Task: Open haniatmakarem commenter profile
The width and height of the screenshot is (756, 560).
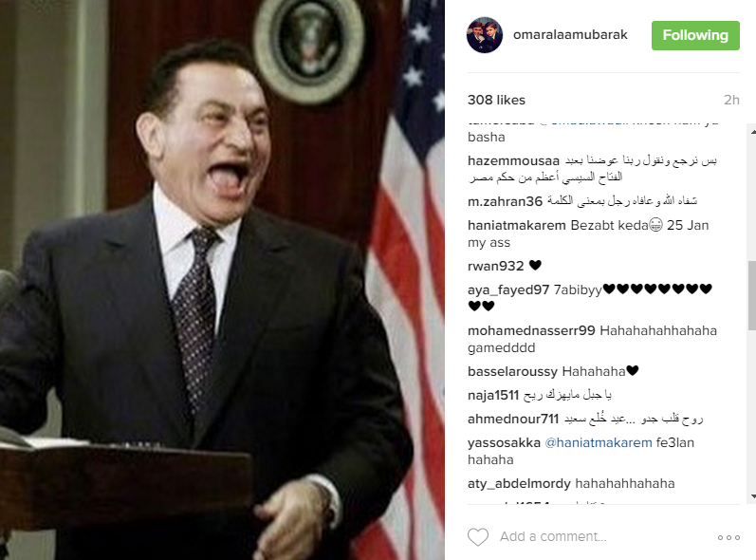Action: click(516, 225)
